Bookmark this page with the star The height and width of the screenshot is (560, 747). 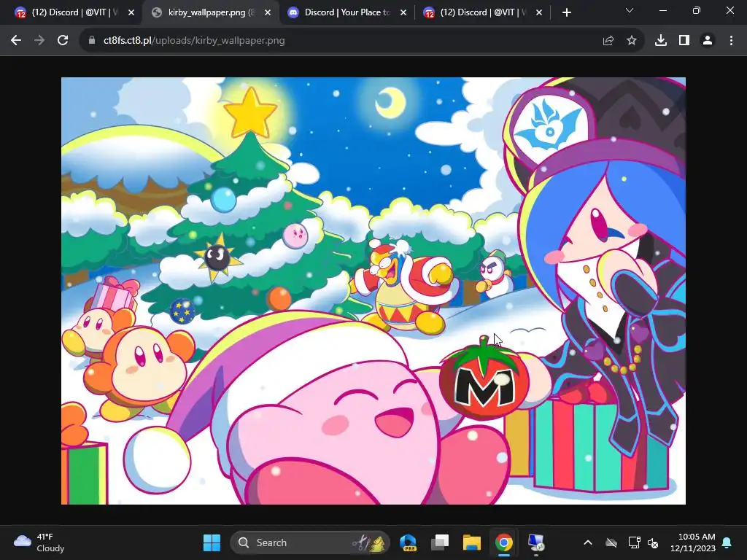632,41
